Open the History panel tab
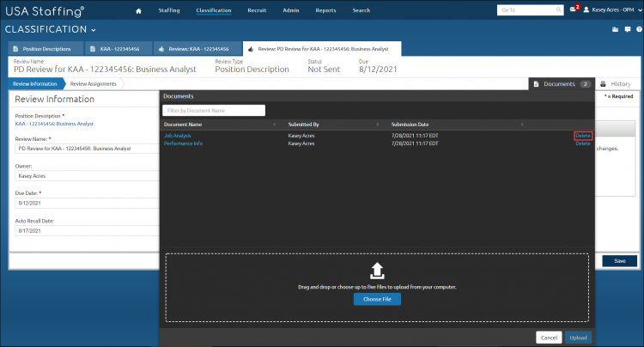The image size is (644, 347). click(x=616, y=84)
